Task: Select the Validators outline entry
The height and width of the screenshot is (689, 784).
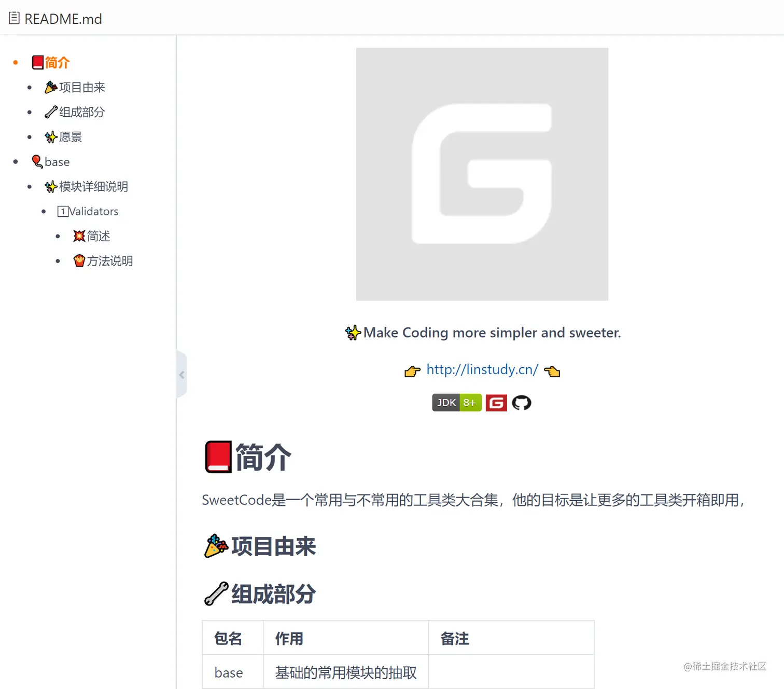Action: coord(88,211)
